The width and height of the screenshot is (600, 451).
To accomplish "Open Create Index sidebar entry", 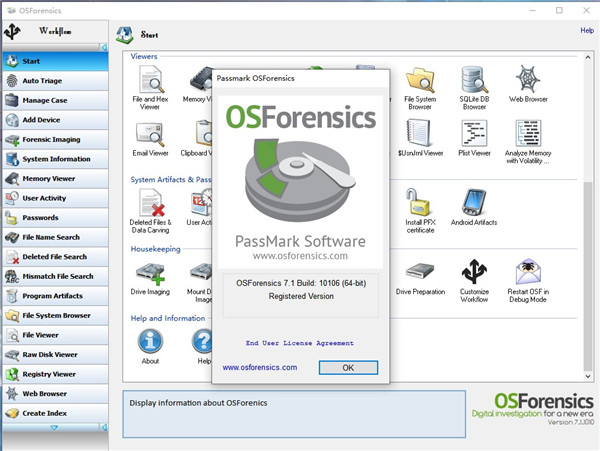I will point(55,413).
